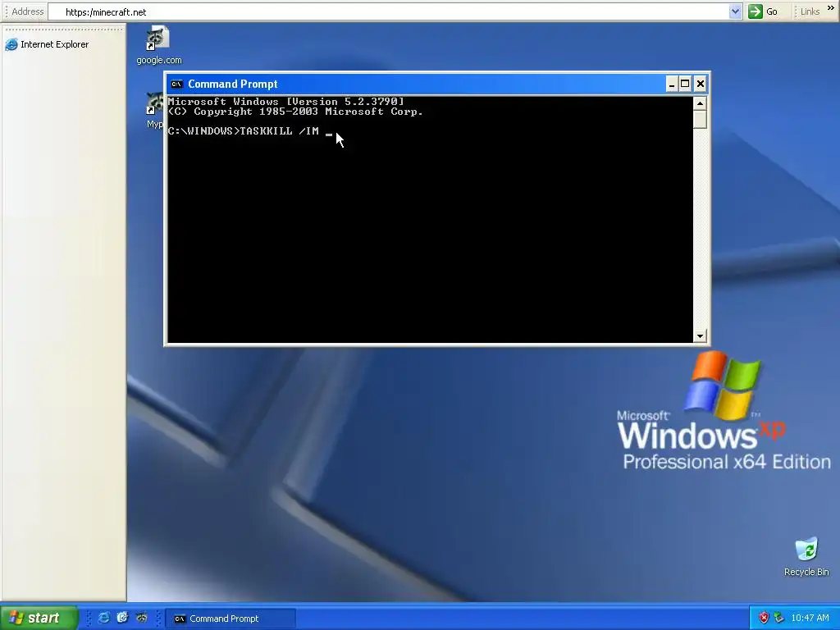Expand the Links overflow chevron
This screenshot has width=840, height=630.
[830, 8]
